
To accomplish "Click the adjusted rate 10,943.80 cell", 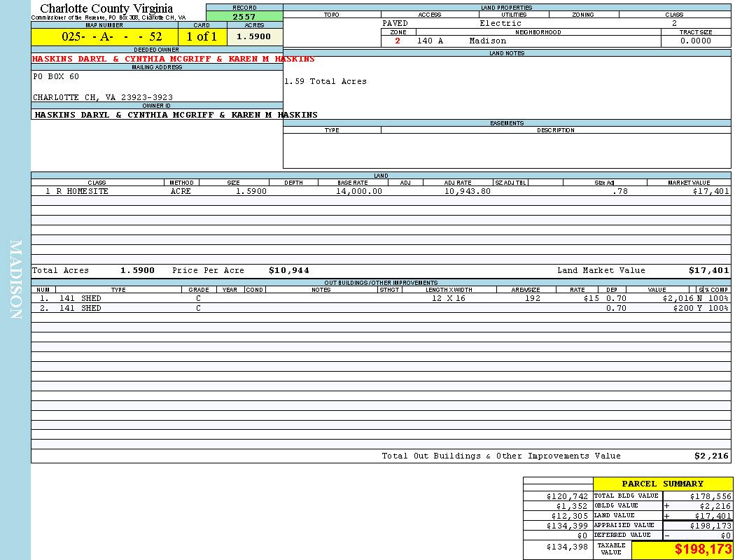I will tap(467, 191).
